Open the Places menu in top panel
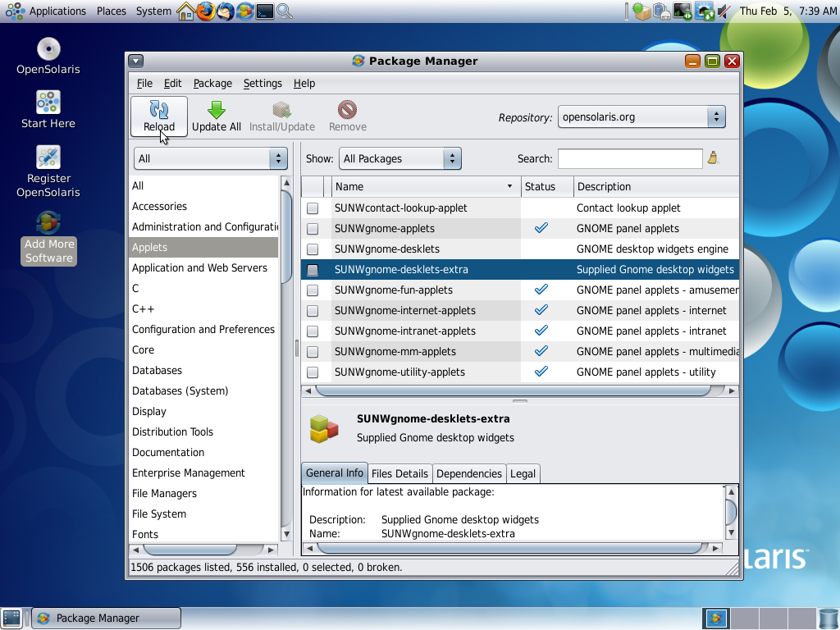 tap(112, 11)
